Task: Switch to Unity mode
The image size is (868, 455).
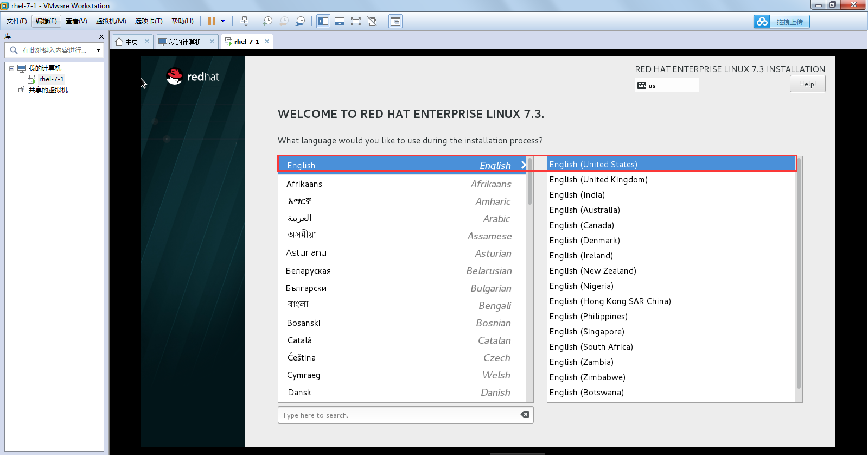Action: pyautogui.click(x=372, y=21)
